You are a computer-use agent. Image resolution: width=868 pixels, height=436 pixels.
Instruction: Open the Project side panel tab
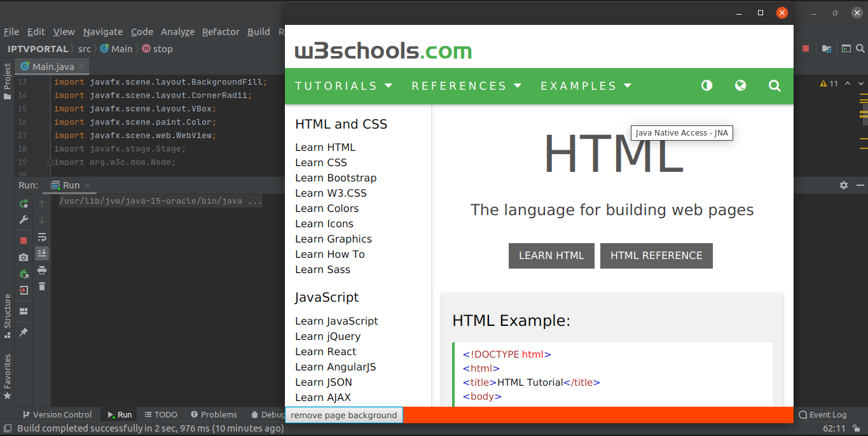[x=7, y=81]
